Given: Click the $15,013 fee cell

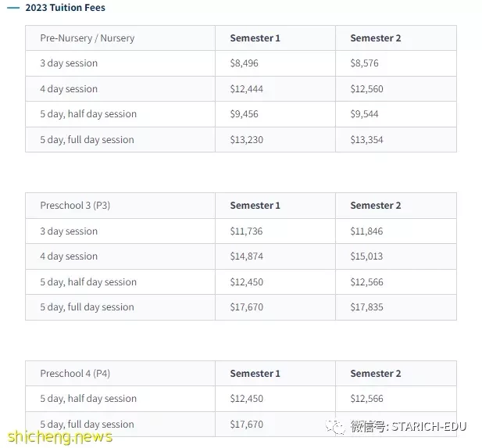Looking at the screenshot, I should pos(366,256).
